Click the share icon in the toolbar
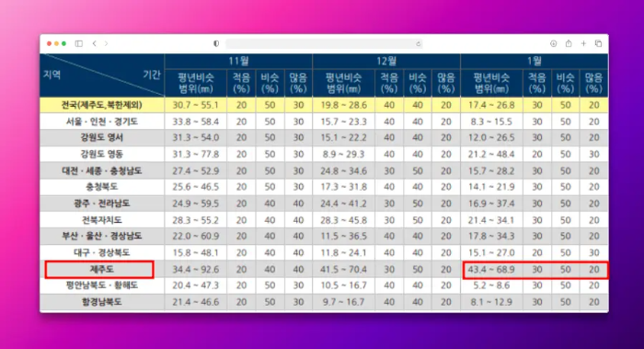644x349 pixels. (569, 43)
